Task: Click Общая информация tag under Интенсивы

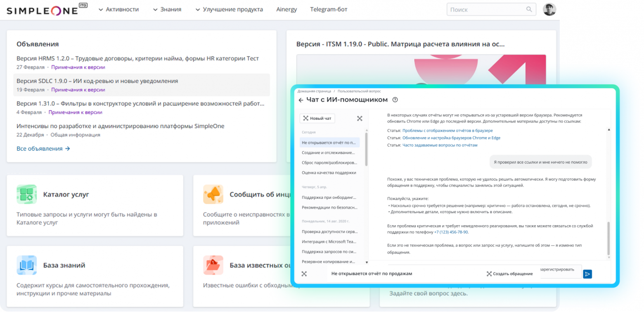Action: (76, 135)
